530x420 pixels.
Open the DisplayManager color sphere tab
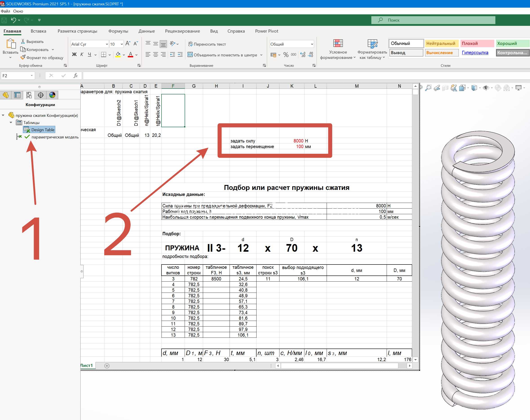(52, 95)
